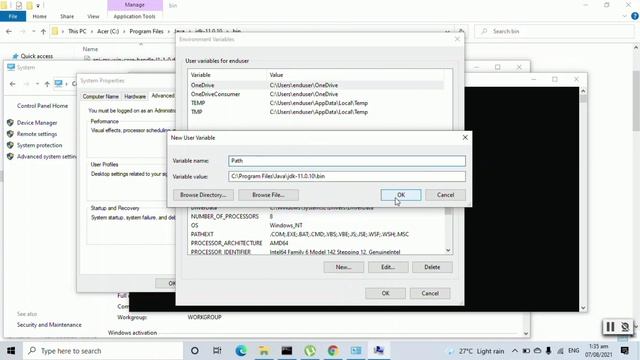640x360 pixels.
Task: Open the File tab in Explorer
Action: [x=13, y=16]
